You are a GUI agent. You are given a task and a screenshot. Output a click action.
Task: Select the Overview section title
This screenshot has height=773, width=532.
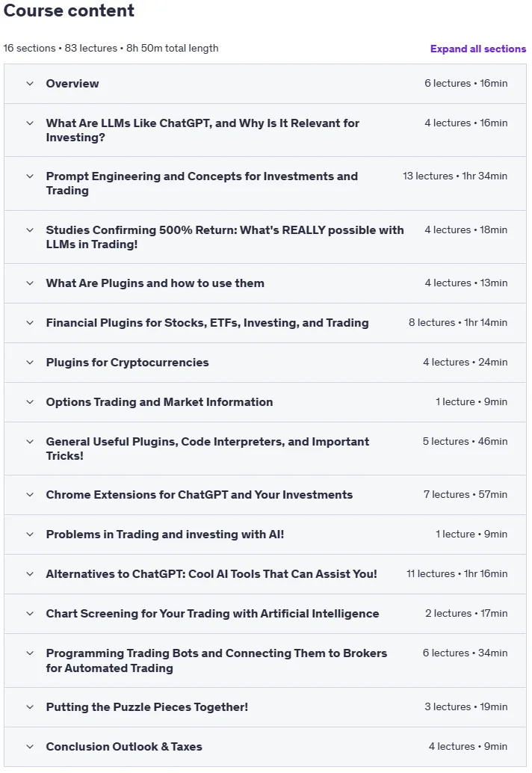72,83
